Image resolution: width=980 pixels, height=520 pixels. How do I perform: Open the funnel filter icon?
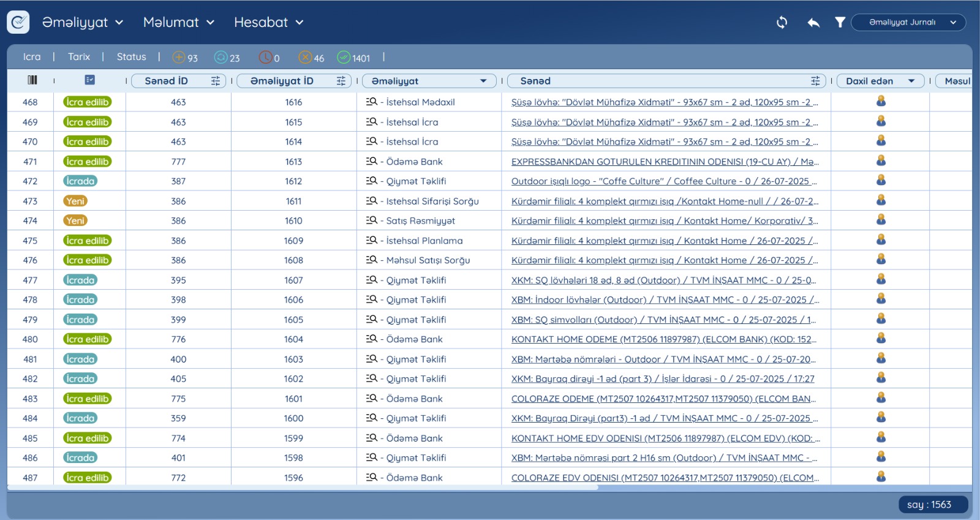pyautogui.click(x=840, y=23)
